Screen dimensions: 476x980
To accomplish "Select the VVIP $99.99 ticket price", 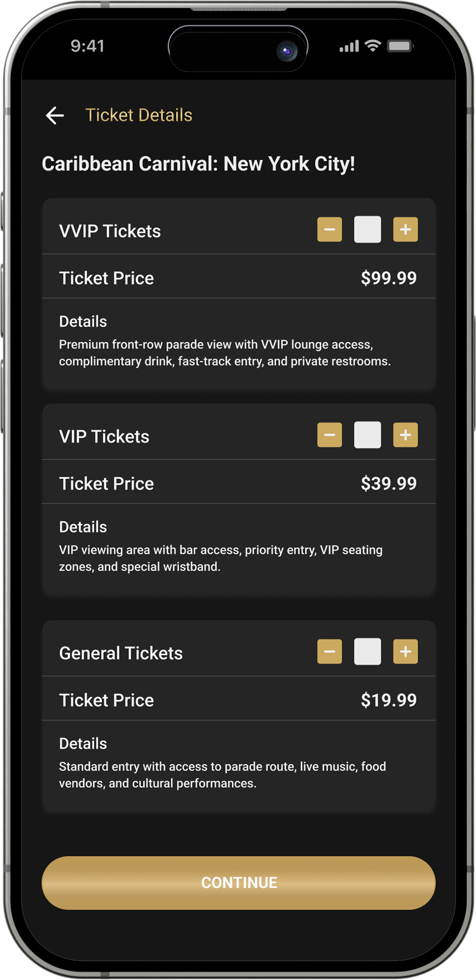I will (x=388, y=278).
